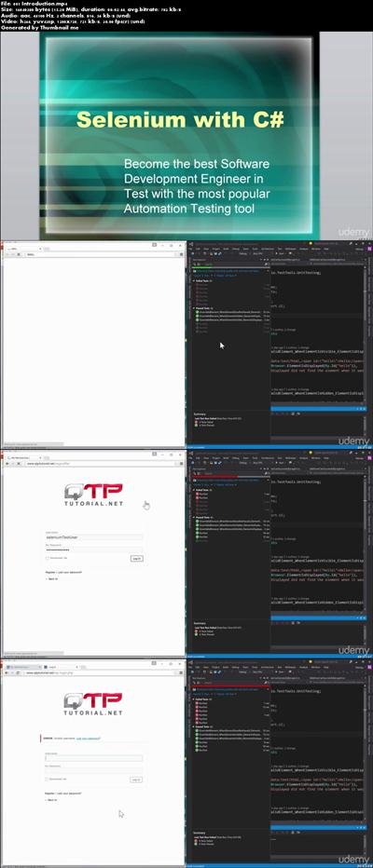Viewport: 373px width, 868px height.
Task: Click browser back arrow on the blank page
Action: 7,254
